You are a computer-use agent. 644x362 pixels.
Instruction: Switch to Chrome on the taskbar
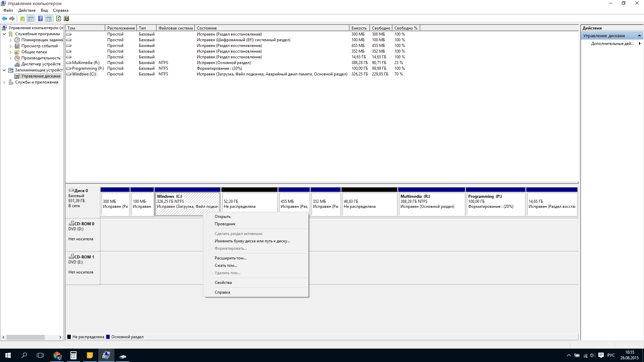click(x=57, y=355)
